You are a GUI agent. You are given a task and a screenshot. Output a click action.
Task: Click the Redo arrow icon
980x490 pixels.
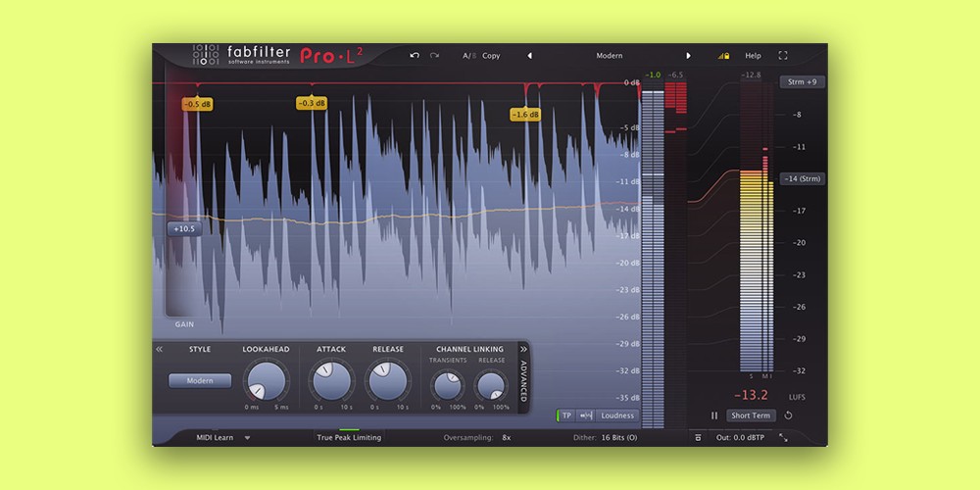click(x=434, y=56)
